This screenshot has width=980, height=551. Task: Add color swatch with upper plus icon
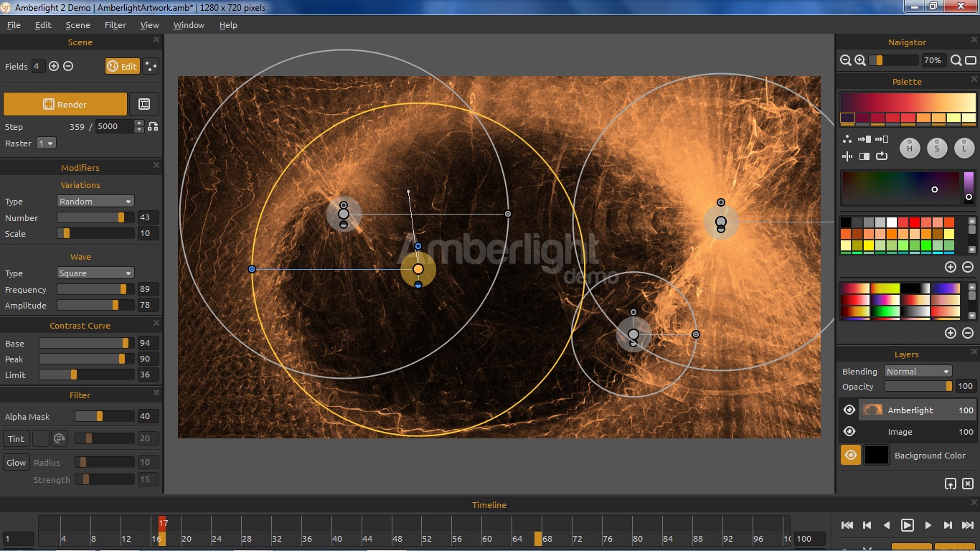(x=951, y=267)
